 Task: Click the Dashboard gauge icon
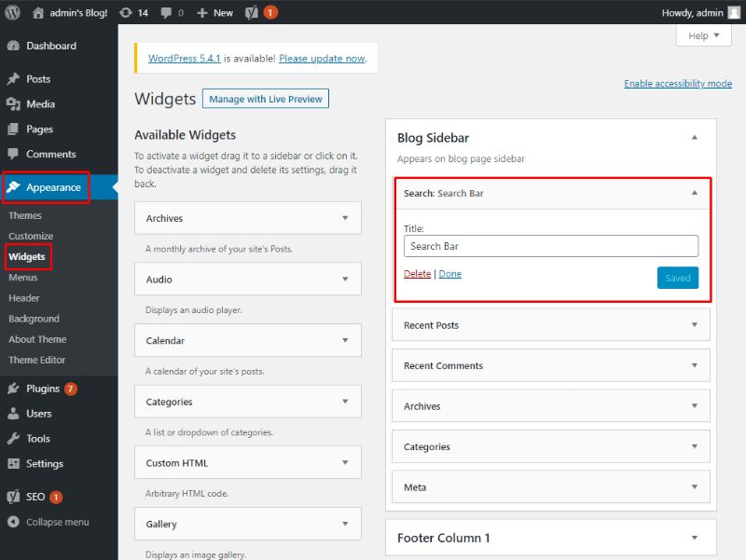[13, 46]
